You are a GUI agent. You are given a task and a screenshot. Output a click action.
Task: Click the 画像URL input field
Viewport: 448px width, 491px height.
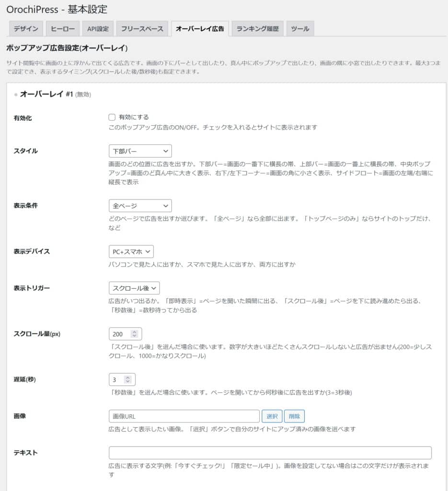184,416
